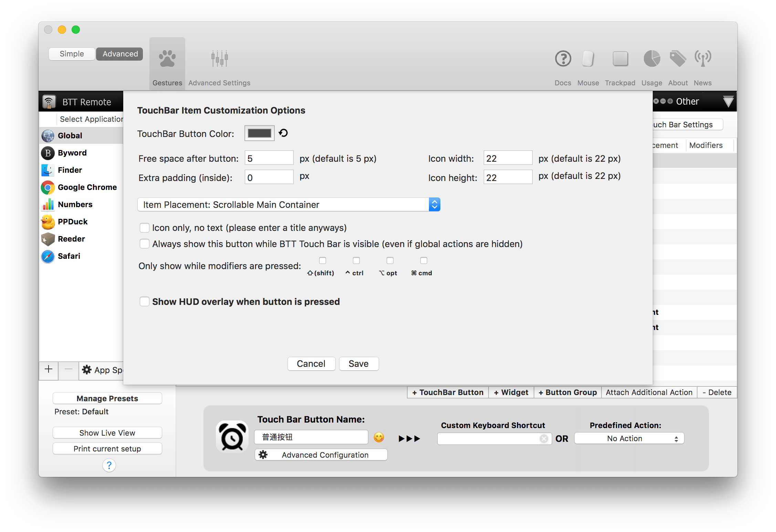Image resolution: width=776 pixels, height=532 pixels.
Task: Click the emoji picker smiley icon
Action: click(x=379, y=437)
